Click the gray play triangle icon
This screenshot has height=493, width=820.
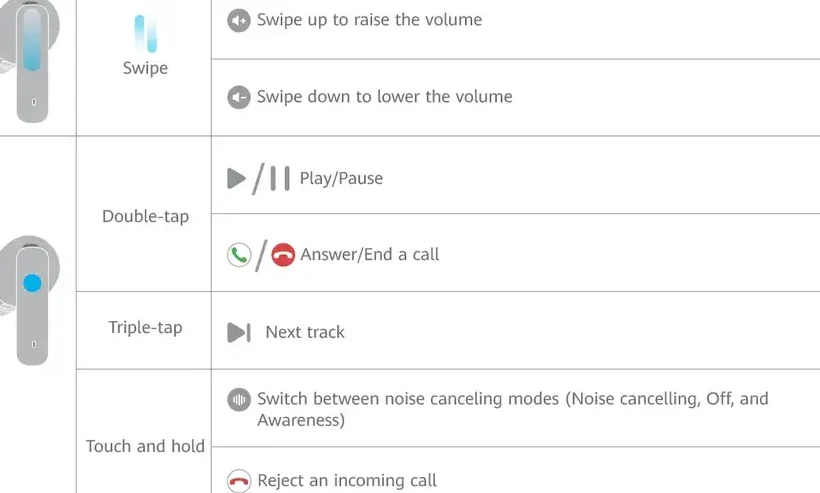(236, 178)
